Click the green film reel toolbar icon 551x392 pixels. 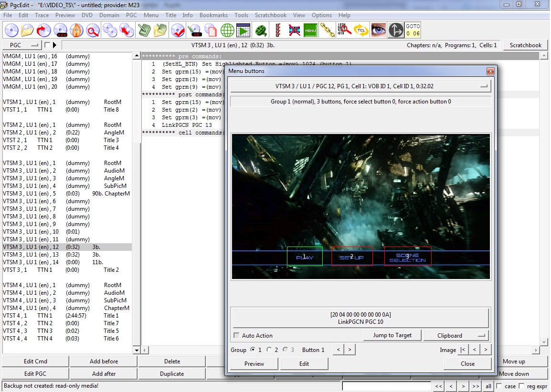coord(261,30)
